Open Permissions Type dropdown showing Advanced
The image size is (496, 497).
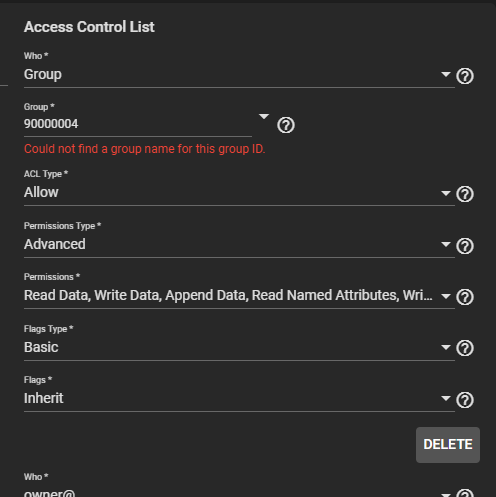point(239,244)
